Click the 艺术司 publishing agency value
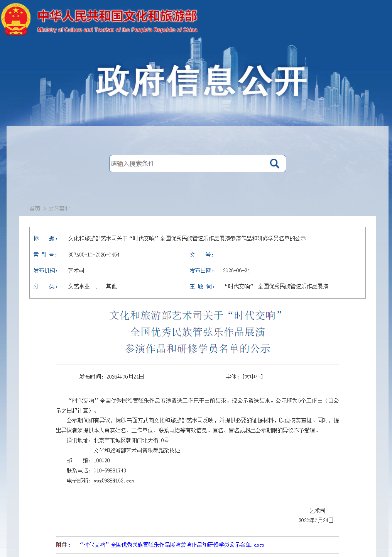This screenshot has width=392, height=557. pos(76,270)
